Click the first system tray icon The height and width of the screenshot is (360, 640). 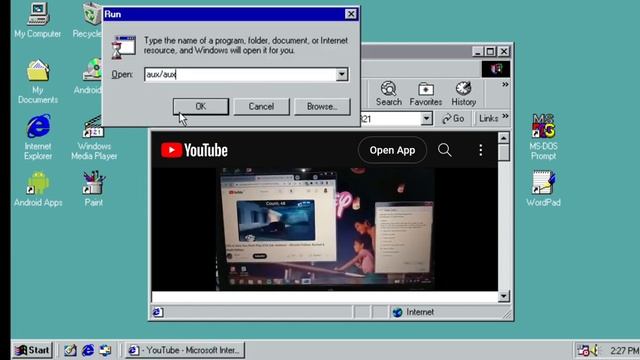pyautogui.click(x=583, y=350)
